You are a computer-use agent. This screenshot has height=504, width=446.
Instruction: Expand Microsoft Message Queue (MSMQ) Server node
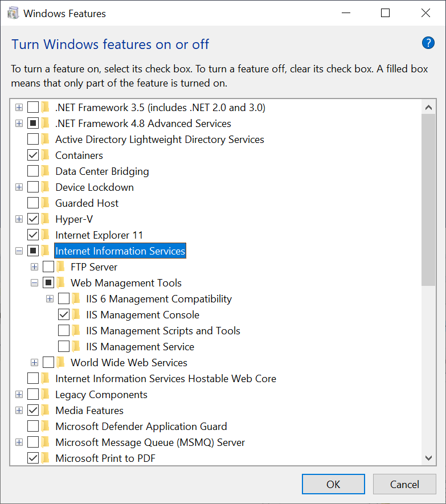(19, 442)
